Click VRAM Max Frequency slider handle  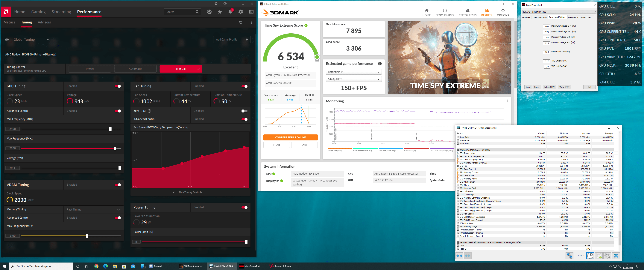pyautogui.click(x=87, y=236)
